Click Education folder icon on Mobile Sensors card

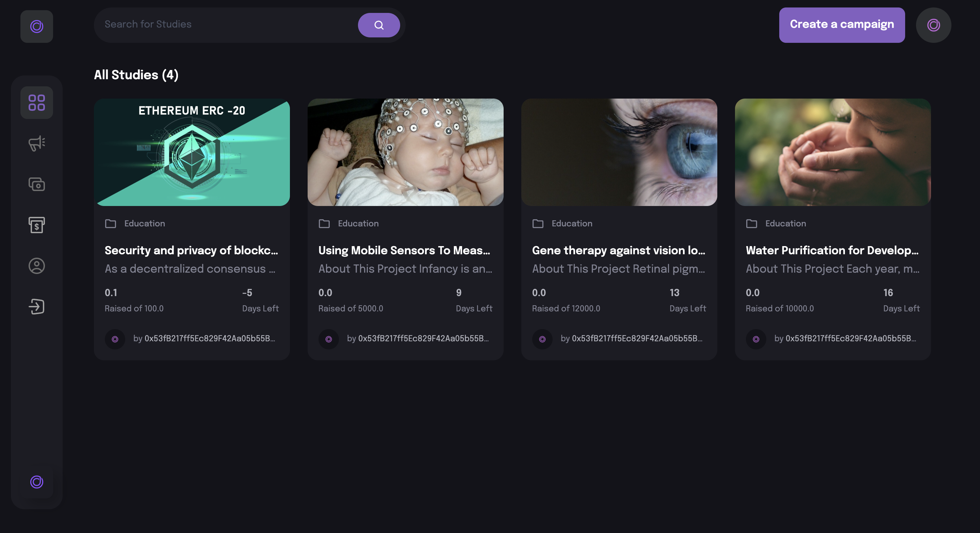tap(324, 224)
